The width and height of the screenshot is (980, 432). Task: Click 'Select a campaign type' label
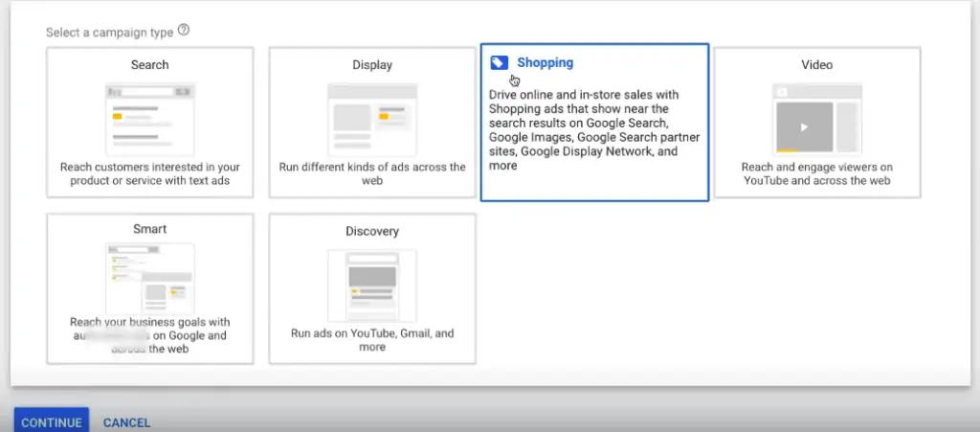click(109, 33)
